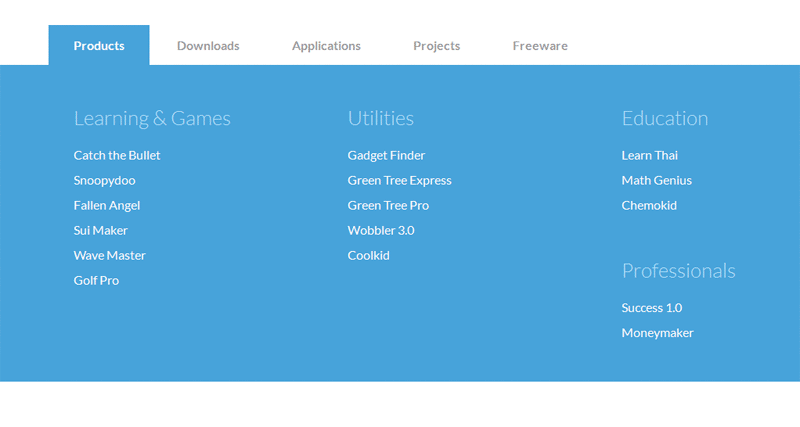This screenshot has height=427, width=800.
Task: Choose Coolkid from Utilities list
Action: 369,255
